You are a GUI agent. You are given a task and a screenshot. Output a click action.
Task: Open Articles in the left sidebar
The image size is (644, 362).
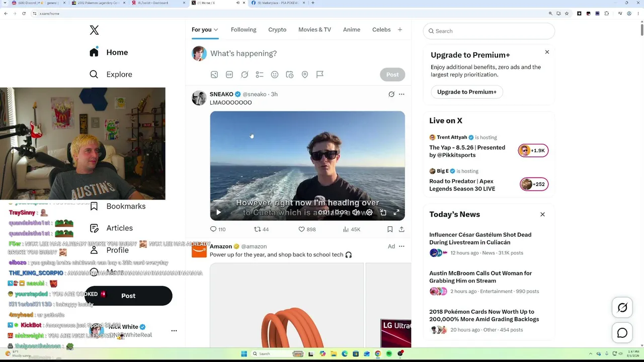coord(111,228)
